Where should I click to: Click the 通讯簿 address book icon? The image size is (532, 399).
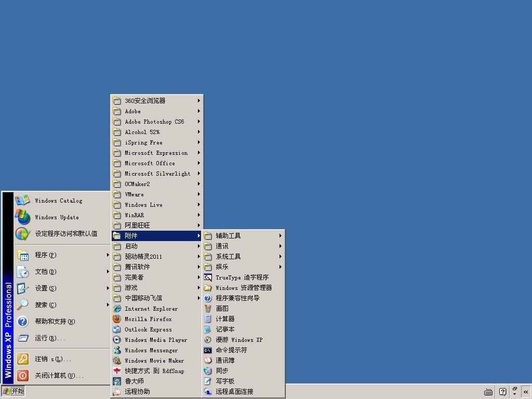click(x=208, y=361)
